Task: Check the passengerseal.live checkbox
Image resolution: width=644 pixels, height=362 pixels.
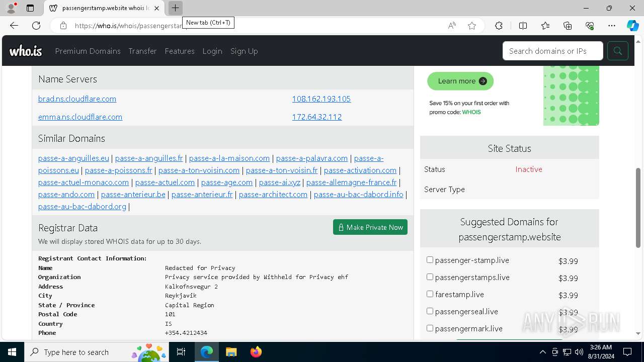Action: tap(430, 311)
